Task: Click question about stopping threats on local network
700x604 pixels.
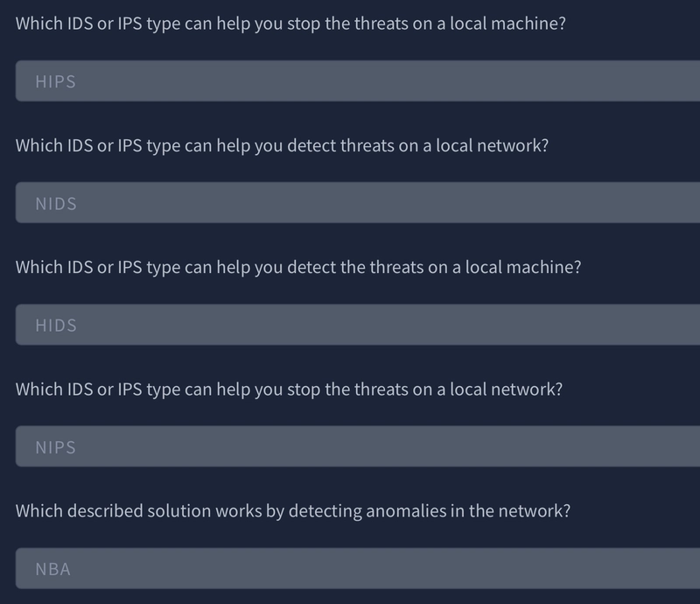Action: tap(289, 390)
